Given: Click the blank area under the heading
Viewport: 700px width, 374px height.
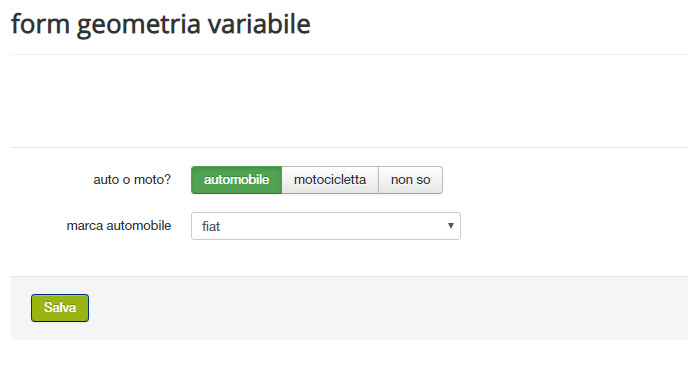Looking at the screenshot, I should pos(349,101).
